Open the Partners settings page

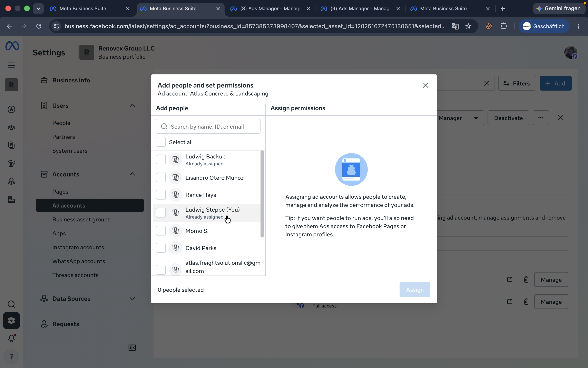pyautogui.click(x=63, y=137)
